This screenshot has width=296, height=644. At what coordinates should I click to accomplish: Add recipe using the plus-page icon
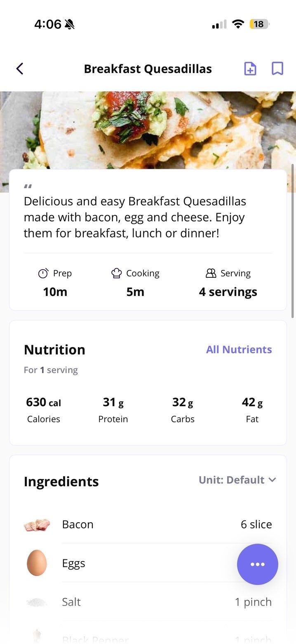point(250,69)
